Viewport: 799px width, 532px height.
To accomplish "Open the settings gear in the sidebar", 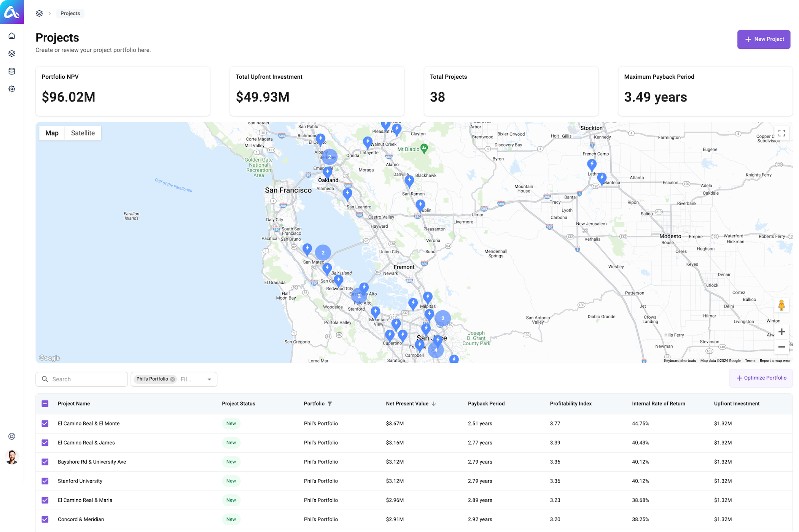I will 12,89.
